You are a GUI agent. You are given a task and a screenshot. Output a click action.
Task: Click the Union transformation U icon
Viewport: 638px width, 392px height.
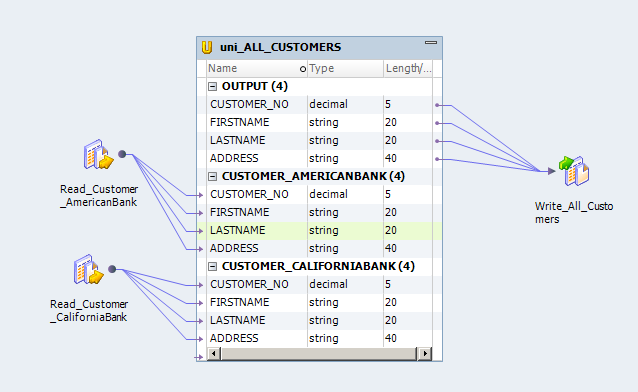point(207,47)
